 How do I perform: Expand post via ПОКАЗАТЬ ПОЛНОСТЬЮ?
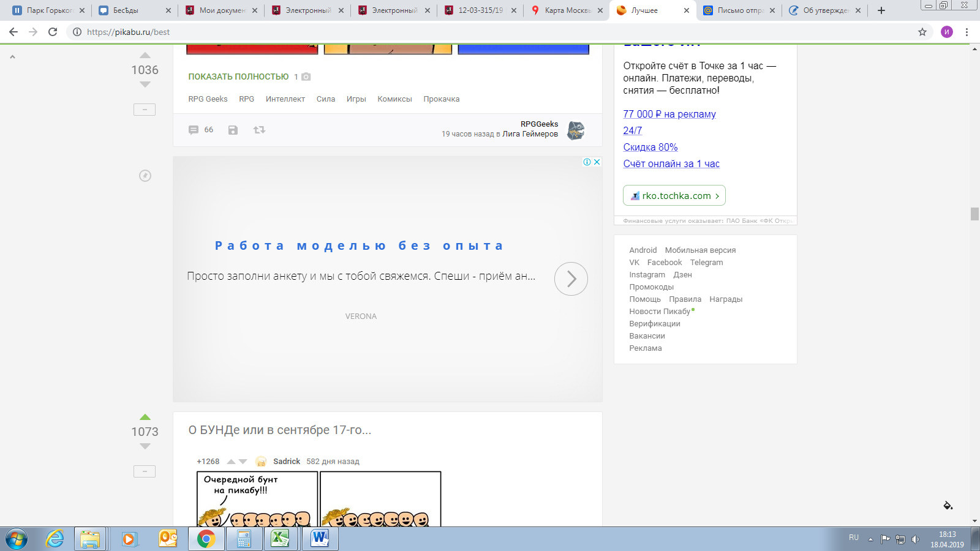click(x=238, y=77)
